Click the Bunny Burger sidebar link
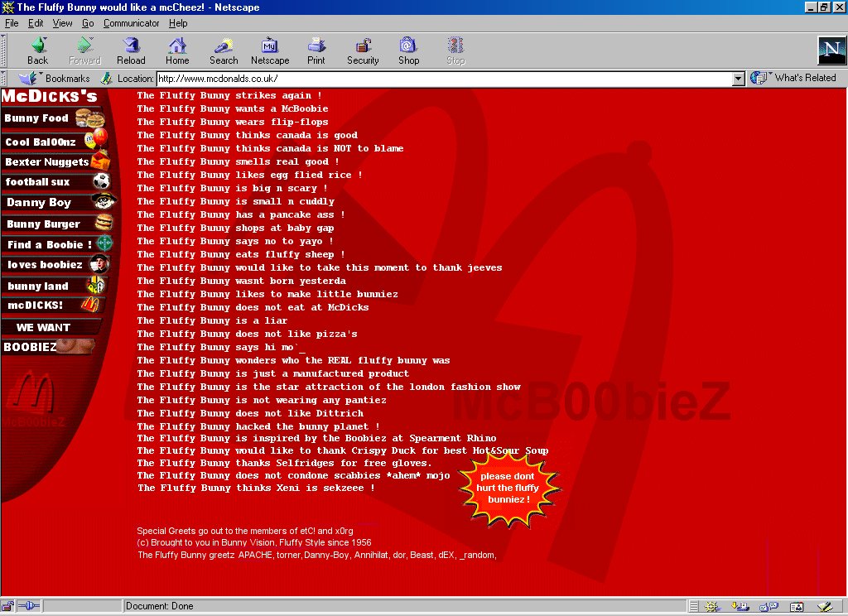This screenshot has height=616, width=848. point(57,224)
